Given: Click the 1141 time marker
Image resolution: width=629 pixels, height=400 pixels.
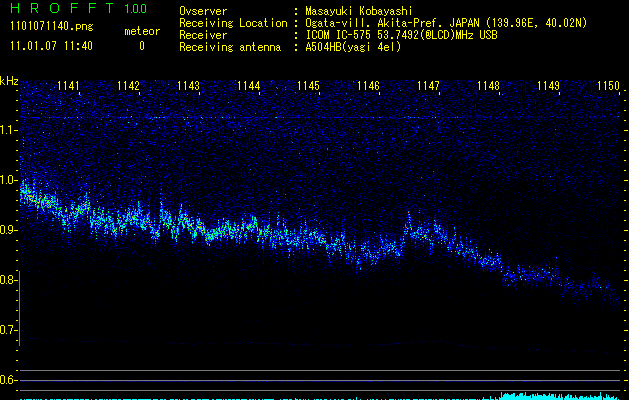Looking at the screenshot, I should [x=69, y=86].
